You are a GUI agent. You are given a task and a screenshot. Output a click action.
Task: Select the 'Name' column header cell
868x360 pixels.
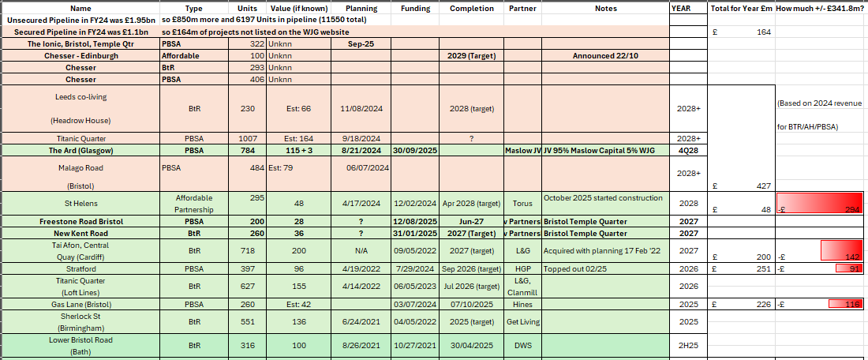click(80, 9)
